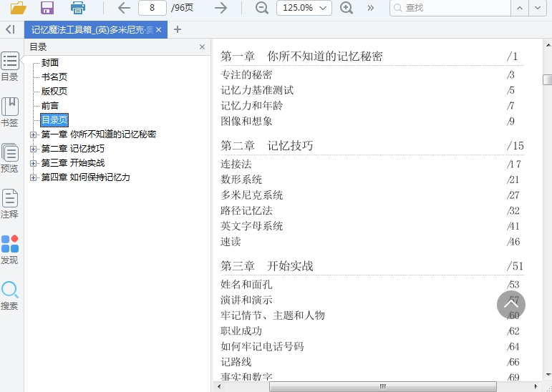This screenshot has height=392, width=552.
Task: Close the 目录 outline panel
Action: pyautogui.click(x=202, y=46)
